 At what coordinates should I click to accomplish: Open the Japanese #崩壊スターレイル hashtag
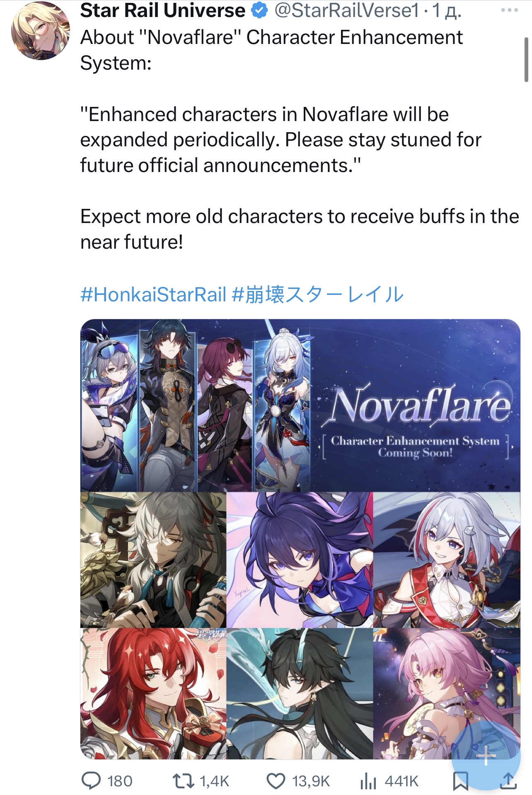317,294
